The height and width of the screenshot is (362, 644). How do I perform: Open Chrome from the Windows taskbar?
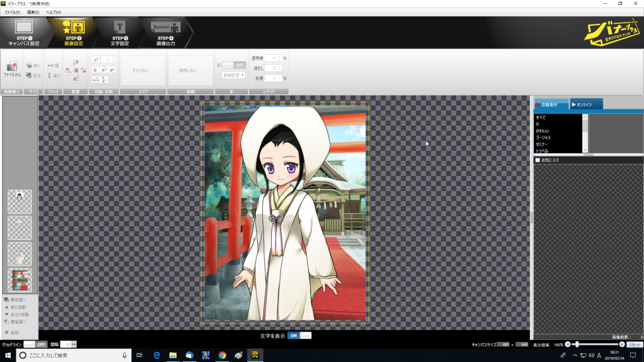222,355
